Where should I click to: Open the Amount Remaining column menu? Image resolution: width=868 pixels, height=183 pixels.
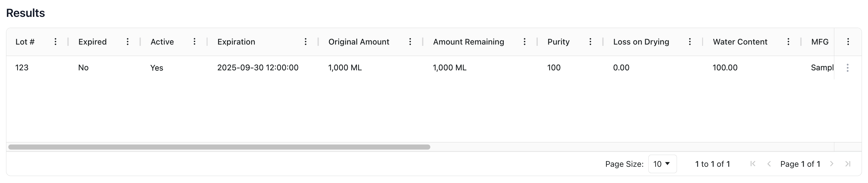click(x=525, y=41)
